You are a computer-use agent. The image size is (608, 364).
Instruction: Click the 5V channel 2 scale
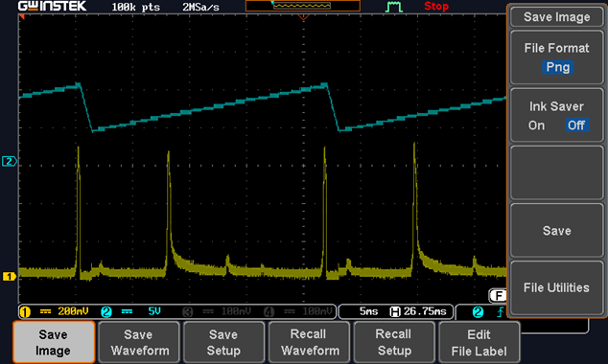[154, 311]
